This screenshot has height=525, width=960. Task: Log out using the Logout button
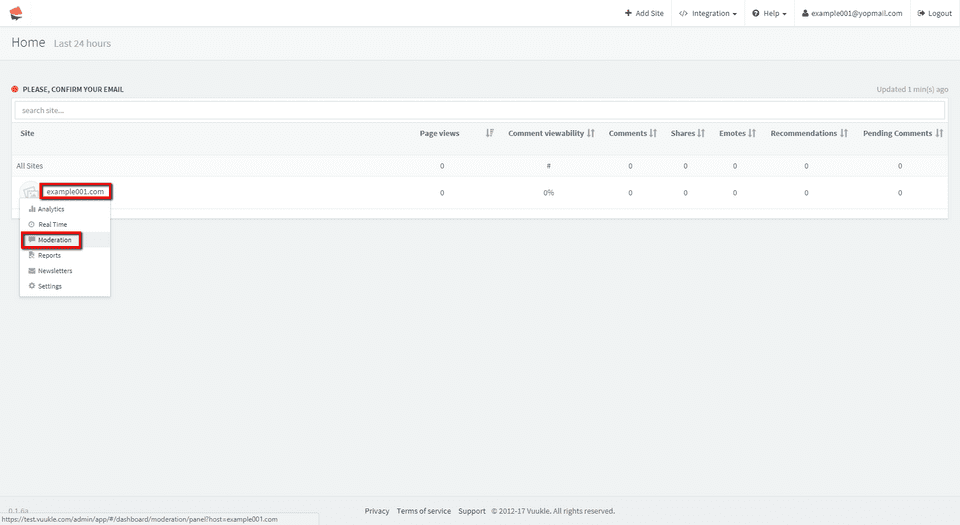point(934,13)
